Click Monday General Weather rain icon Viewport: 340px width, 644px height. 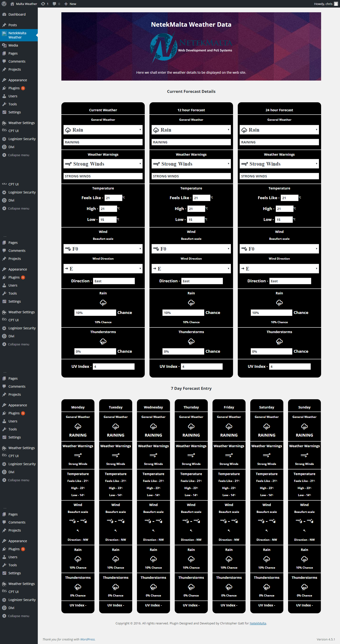point(78,426)
